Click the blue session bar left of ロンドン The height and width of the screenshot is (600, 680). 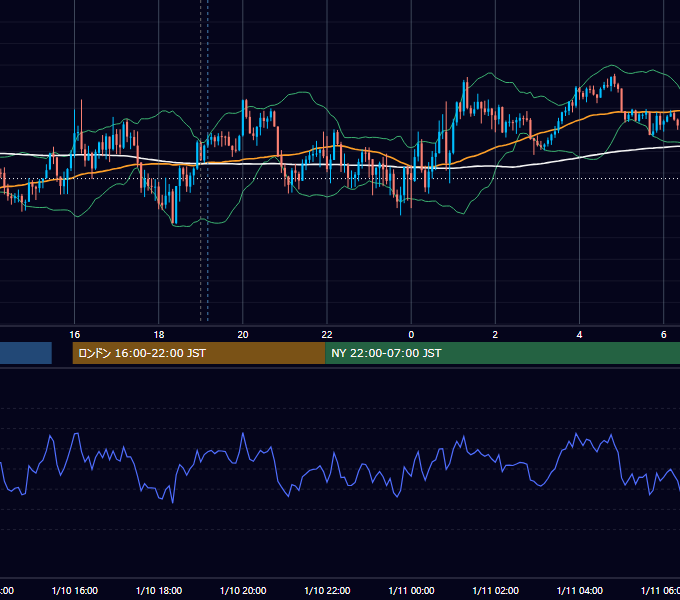point(26,353)
